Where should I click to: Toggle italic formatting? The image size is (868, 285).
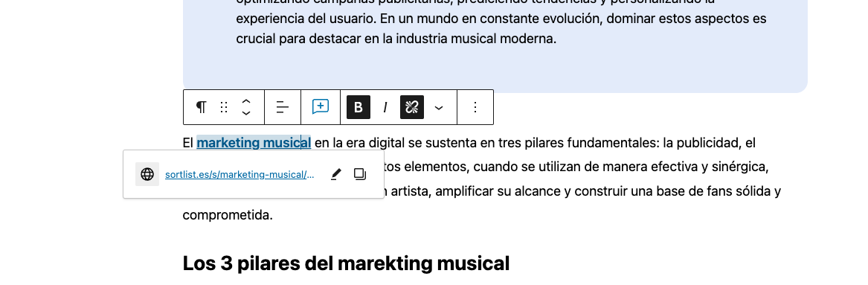(385, 107)
